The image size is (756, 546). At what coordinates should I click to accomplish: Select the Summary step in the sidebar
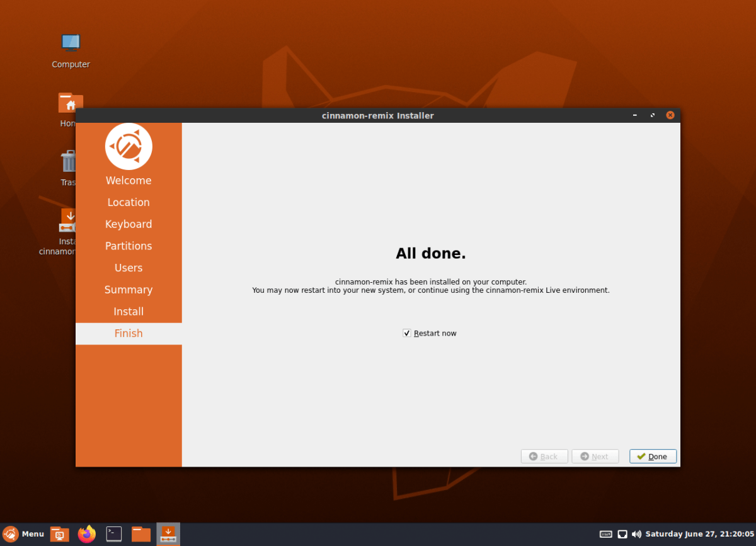[x=129, y=290]
